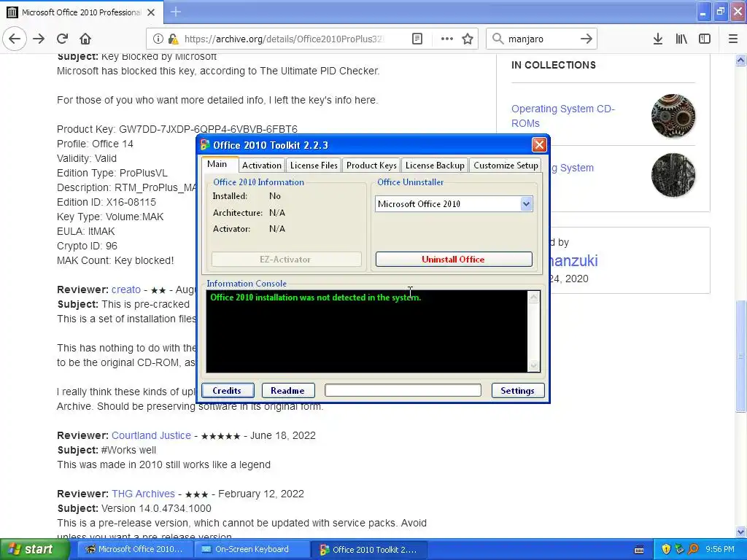Switch to Microsoft Office 2010 taskbar item
747x560 pixels.
tap(134, 550)
